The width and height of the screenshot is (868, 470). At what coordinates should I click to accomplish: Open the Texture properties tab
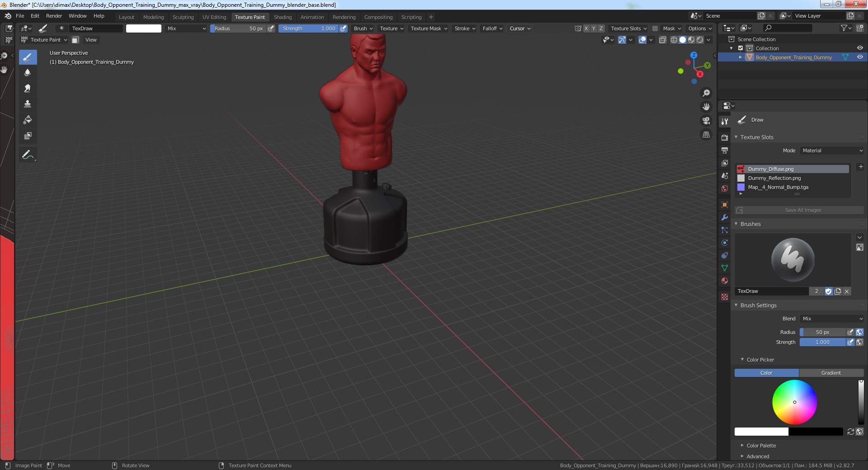coord(725,297)
